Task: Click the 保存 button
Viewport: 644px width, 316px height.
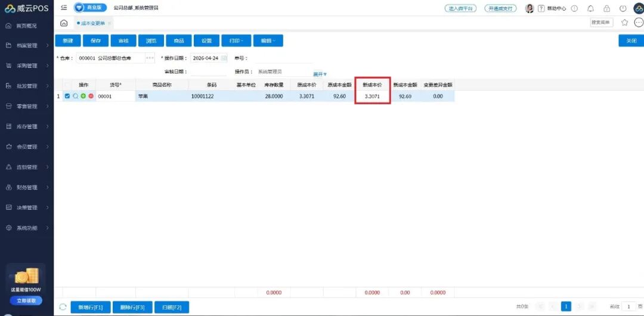Action: click(95, 41)
